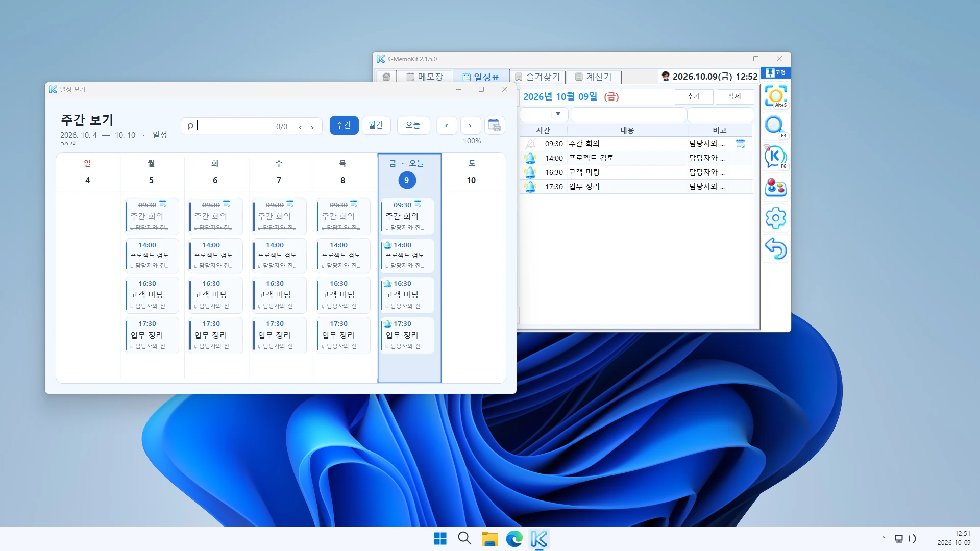Go to next week with the > button
Viewport: 980px width, 551px height.
pos(470,126)
